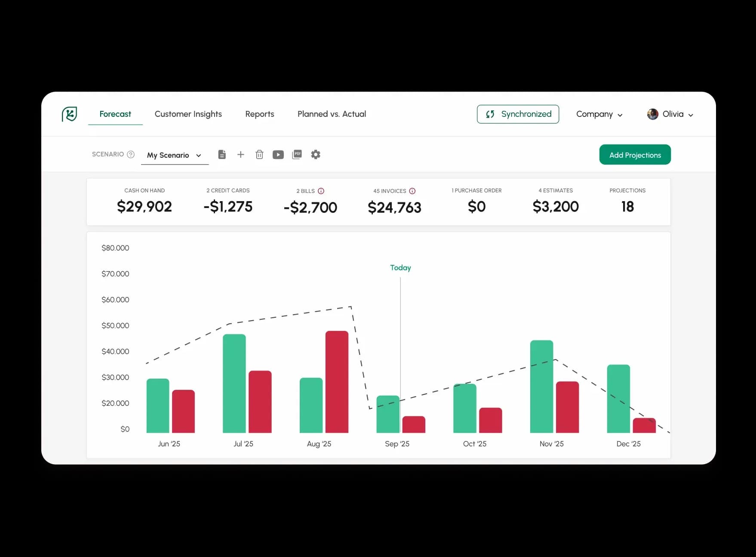Open the Company dropdown menu
Screen dimensions: 756x557
(x=599, y=114)
